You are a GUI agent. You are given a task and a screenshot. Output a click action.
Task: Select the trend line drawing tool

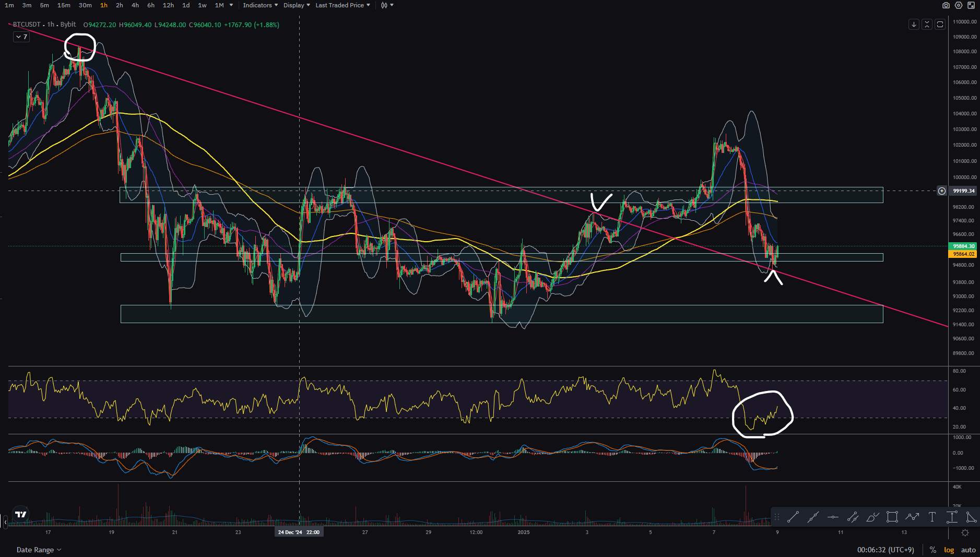[x=793, y=517]
